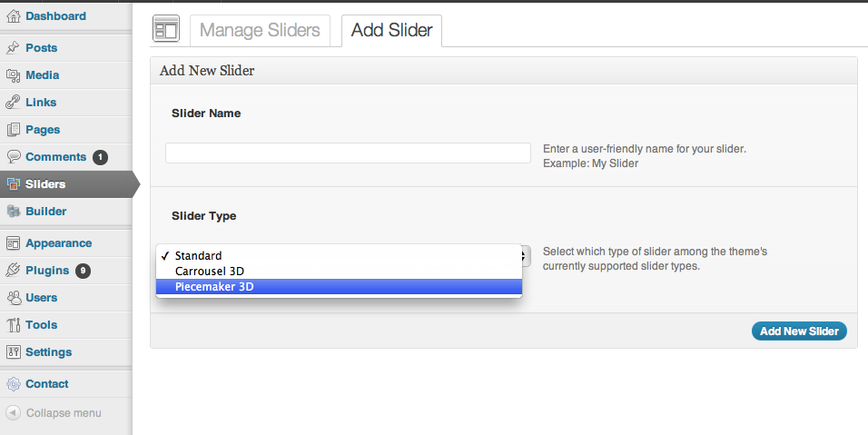The height and width of the screenshot is (435, 868).
Task: Click the Slider Type select arrows
Action: pyautogui.click(x=525, y=256)
